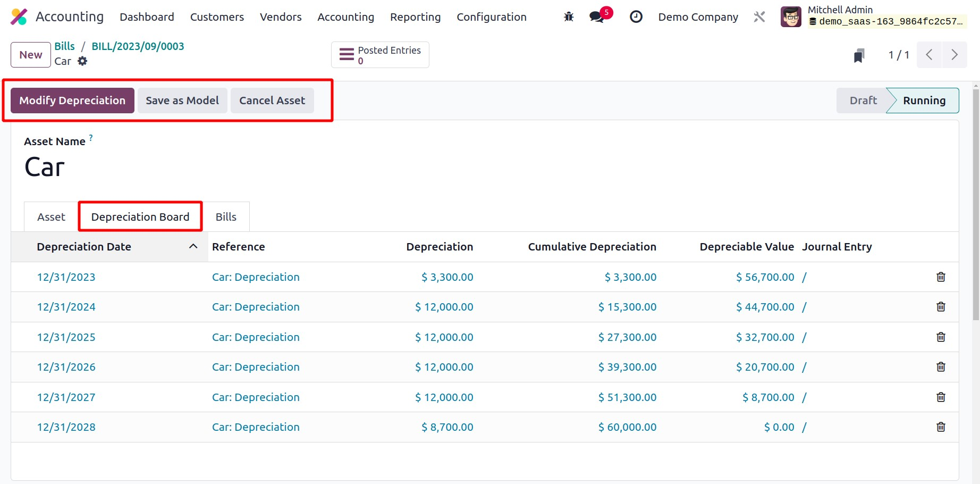Viewport: 980px width, 484px height.
Task: Delete the 12/31/2023 depreciation line
Action: tap(941, 277)
